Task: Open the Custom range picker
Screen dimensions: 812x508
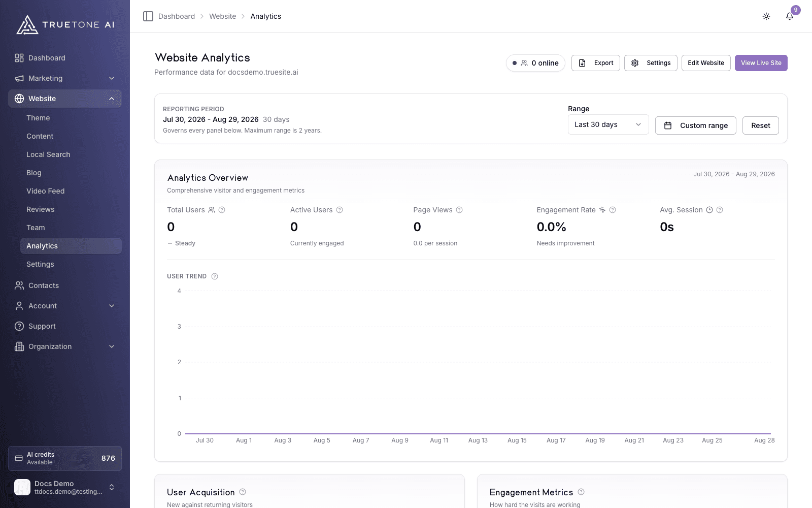Action: pos(696,125)
